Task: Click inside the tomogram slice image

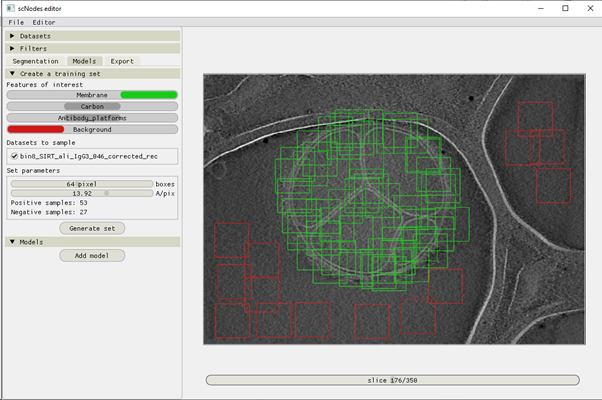Action: [x=394, y=209]
